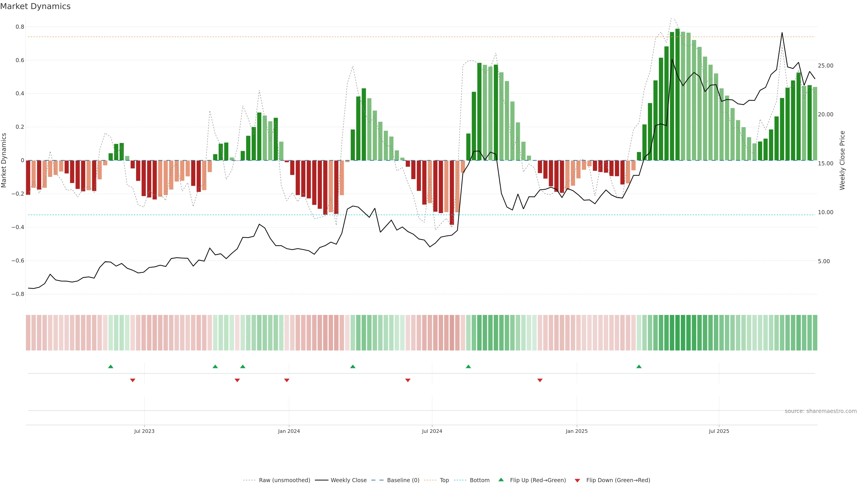Image resolution: width=868 pixels, height=488 pixels.
Task: Click the Jul 2023 axis label
Action: [x=144, y=431]
